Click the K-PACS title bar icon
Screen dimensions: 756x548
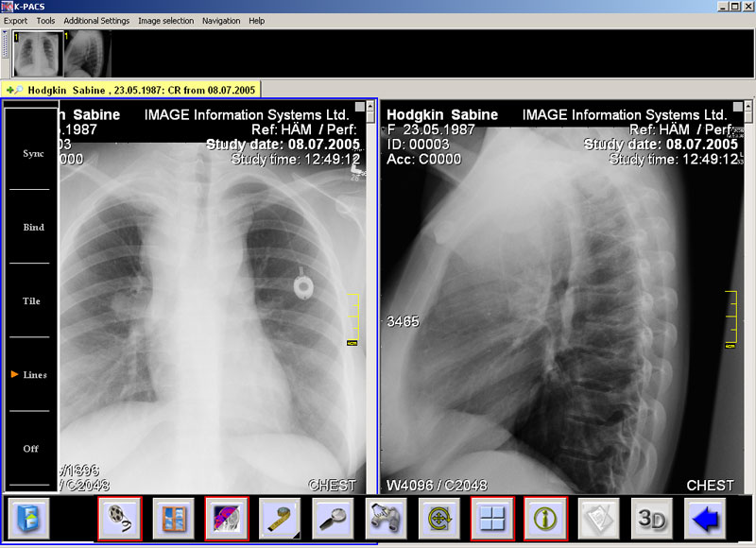point(7,7)
